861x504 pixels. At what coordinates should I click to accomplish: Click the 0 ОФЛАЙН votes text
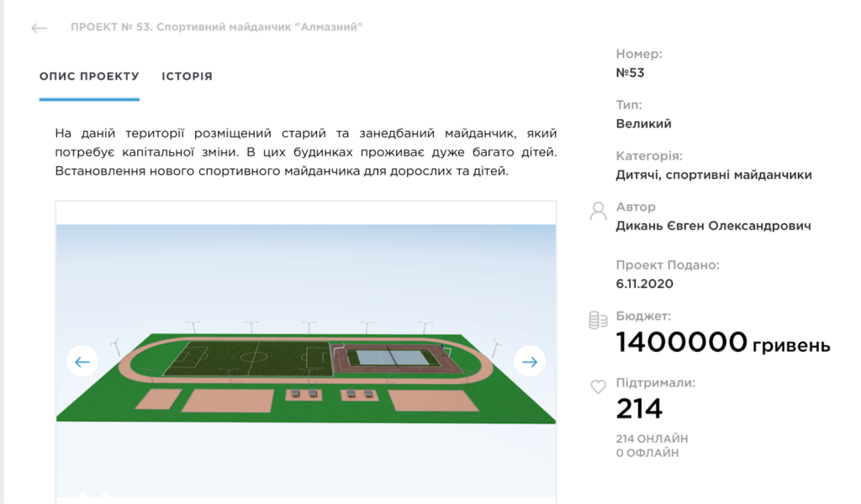[x=647, y=453]
